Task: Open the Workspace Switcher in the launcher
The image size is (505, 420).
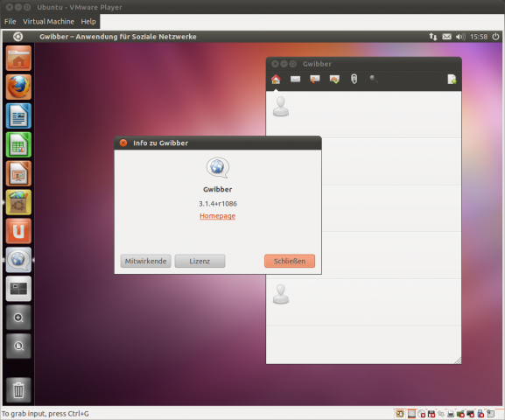Action: 18,289
